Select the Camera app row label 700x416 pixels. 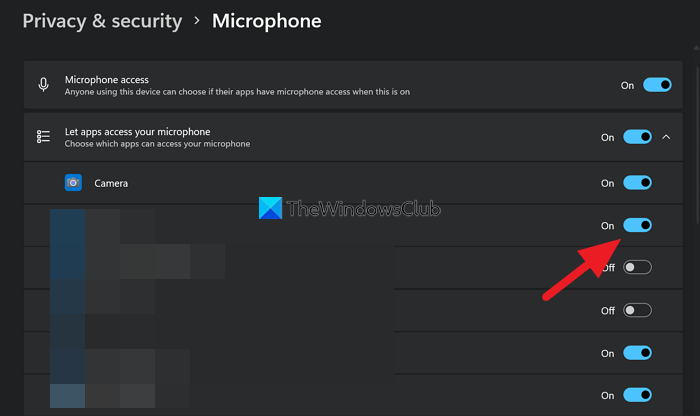tap(111, 183)
